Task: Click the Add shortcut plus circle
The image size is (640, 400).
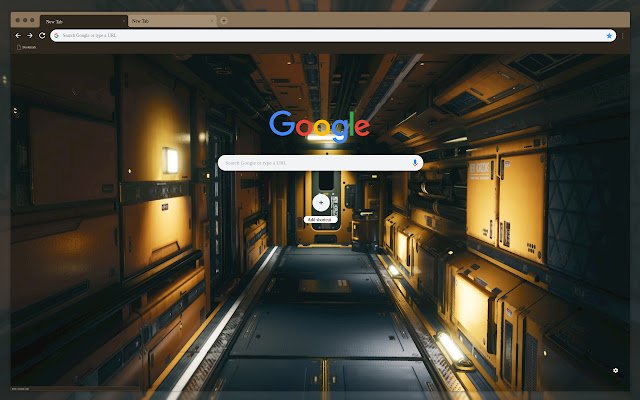Action: tap(321, 202)
